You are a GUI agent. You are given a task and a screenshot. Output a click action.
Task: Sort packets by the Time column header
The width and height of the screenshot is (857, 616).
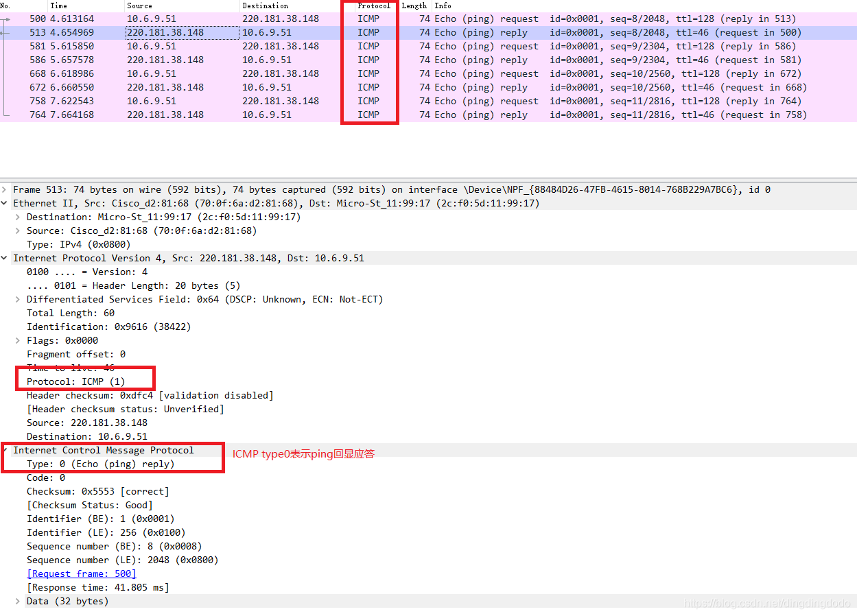coord(59,5)
